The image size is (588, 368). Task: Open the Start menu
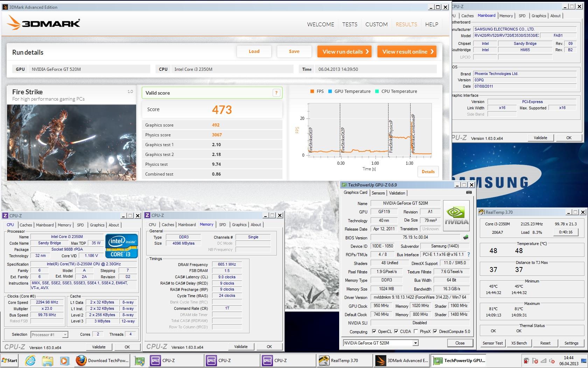(10, 360)
